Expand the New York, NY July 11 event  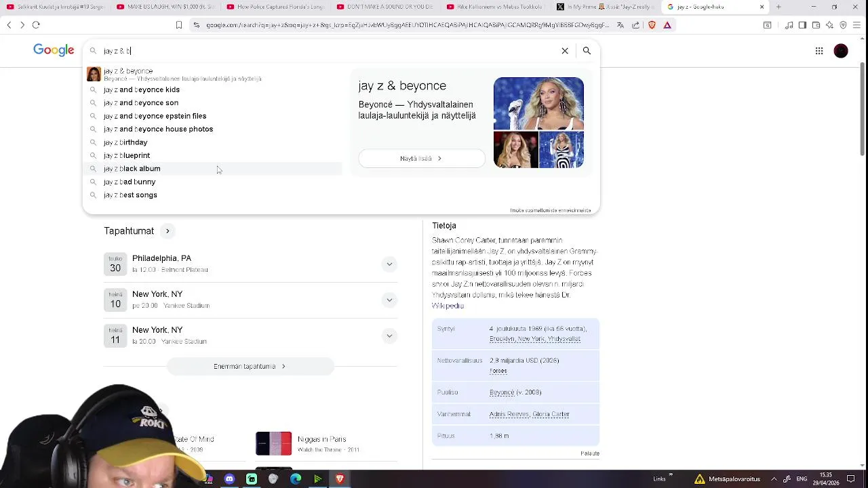389,335
